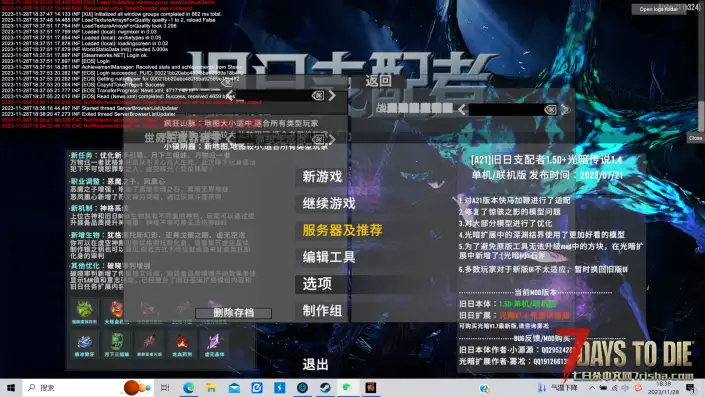Launch Microsoft Edge from the taskbar

[x=188, y=388]
